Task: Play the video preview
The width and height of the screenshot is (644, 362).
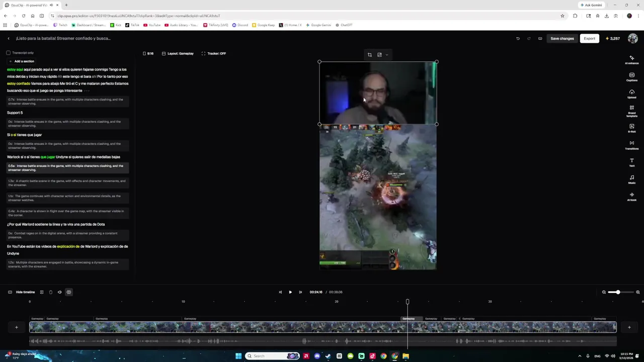Action: click(290, 292)
